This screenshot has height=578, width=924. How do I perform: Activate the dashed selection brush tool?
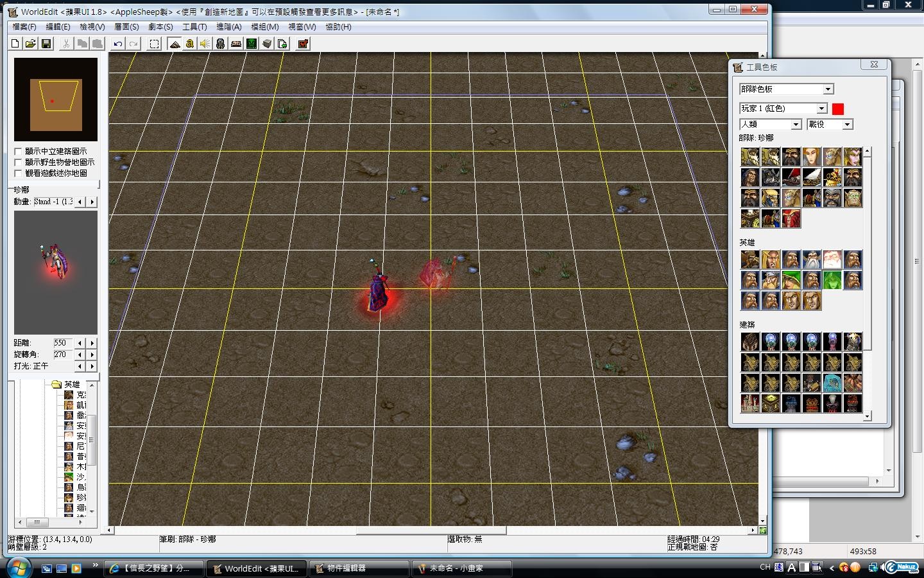154,44
